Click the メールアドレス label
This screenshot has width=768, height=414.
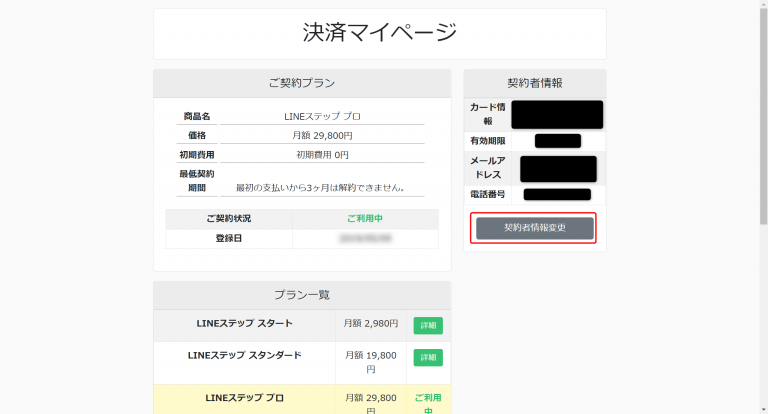[x=488, y=168]
